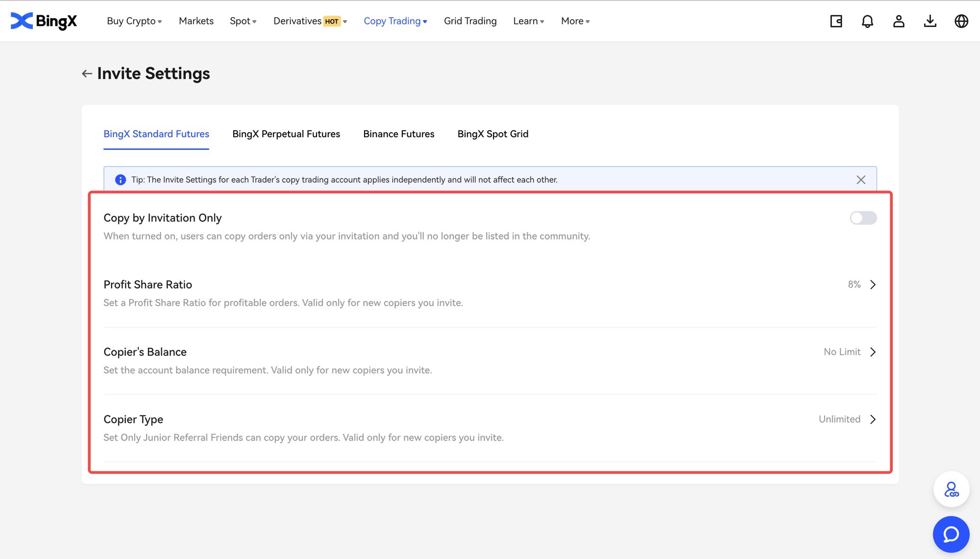The width and height of the screenshot is (980, 559).
Task: Expand the More dropdown menu
Action: [575, 21]
